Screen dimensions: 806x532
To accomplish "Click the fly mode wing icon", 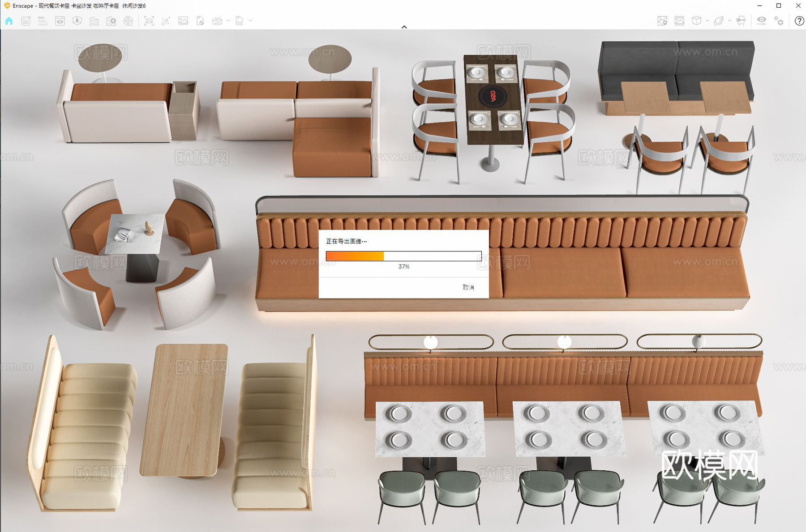I will [x=719, y=21].
